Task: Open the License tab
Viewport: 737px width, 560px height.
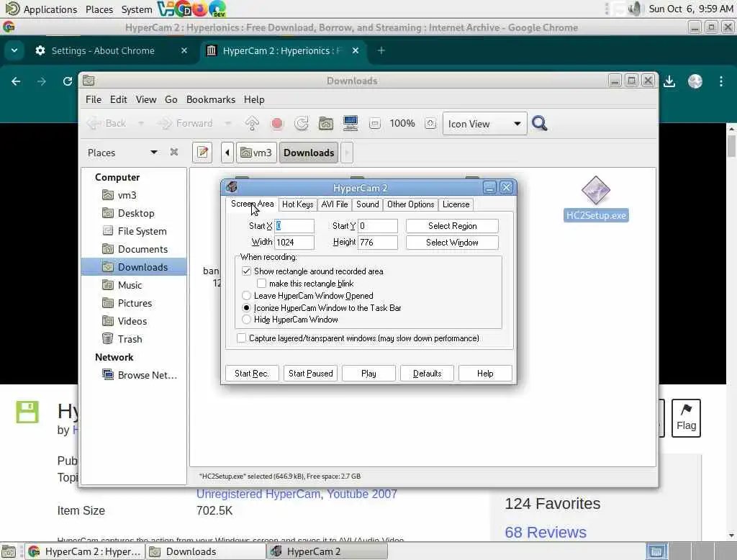Action: pos(456,204)
